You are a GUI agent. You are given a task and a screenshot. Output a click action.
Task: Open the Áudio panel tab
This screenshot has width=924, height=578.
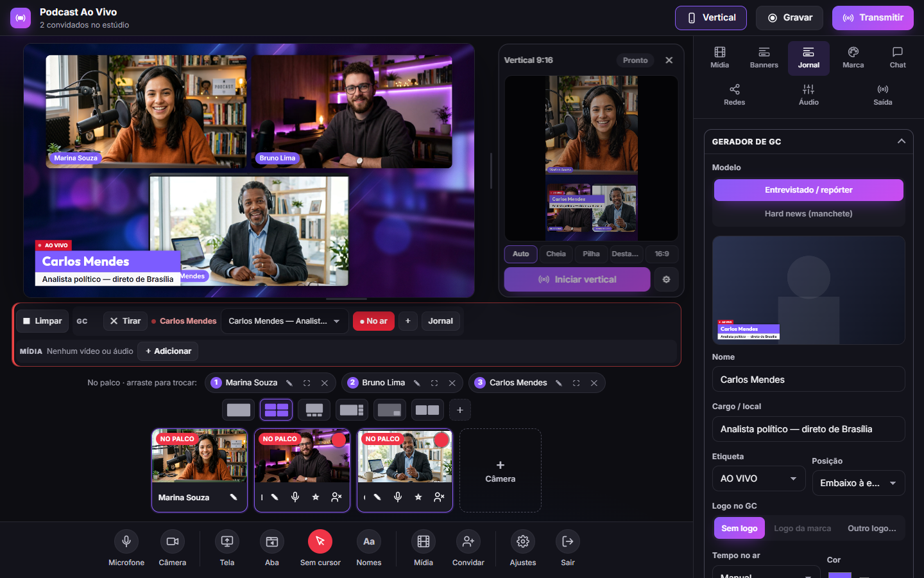pyautogui.click(x=809, y=95)
